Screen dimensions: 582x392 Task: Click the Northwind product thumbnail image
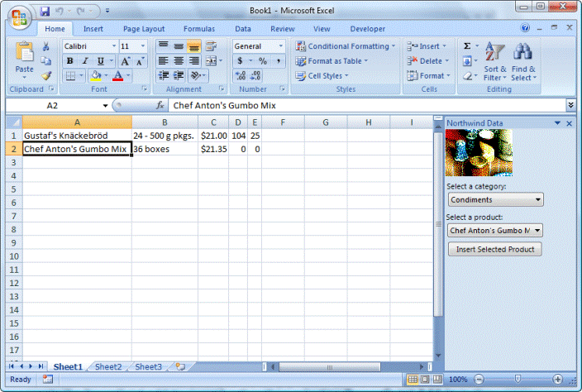coord(479,152)
